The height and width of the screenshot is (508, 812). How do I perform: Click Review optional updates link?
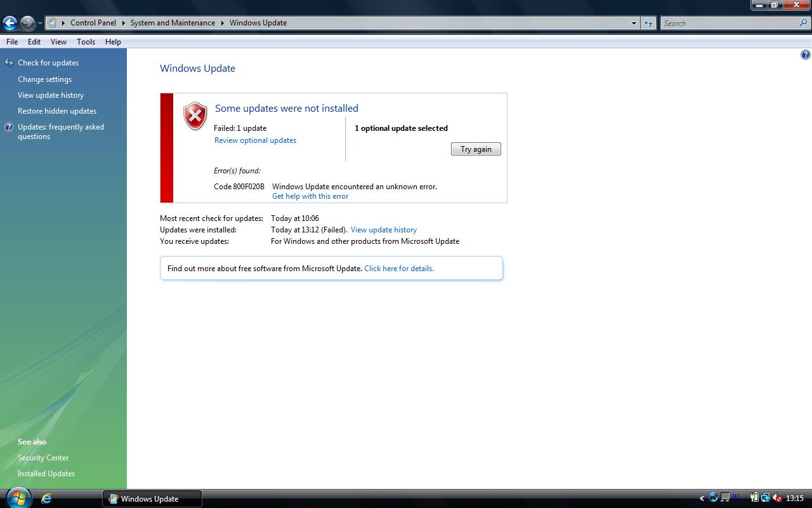pos(255,140)
